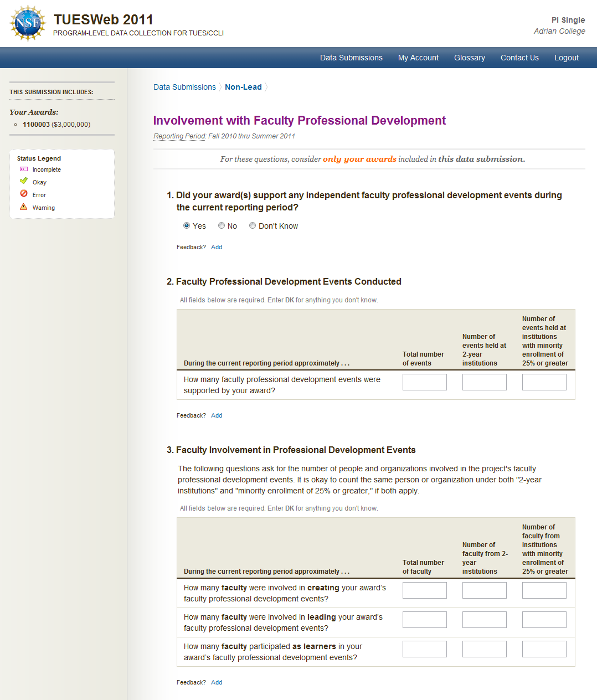Click the Incomplete status legend icon
Viewport: 597px width, 700px height.
click(x=24, y=169)
